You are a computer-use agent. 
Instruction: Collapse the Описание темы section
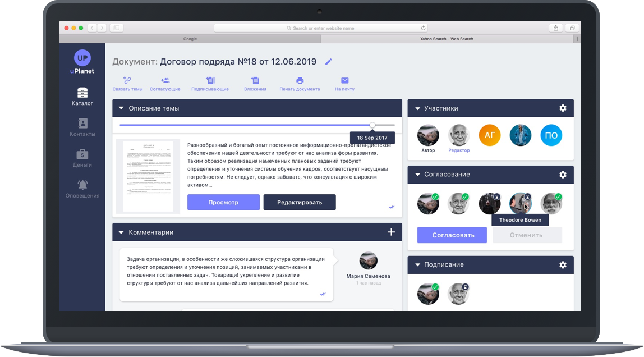(x=121, y=108)
